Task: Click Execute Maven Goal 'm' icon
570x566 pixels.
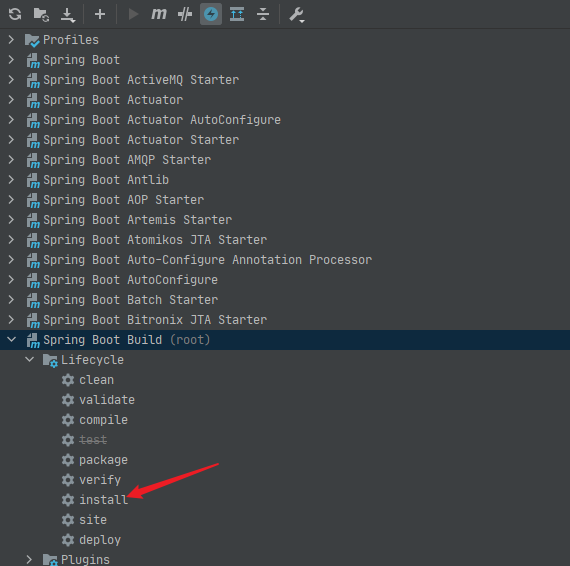Action: tap(158, 14)
